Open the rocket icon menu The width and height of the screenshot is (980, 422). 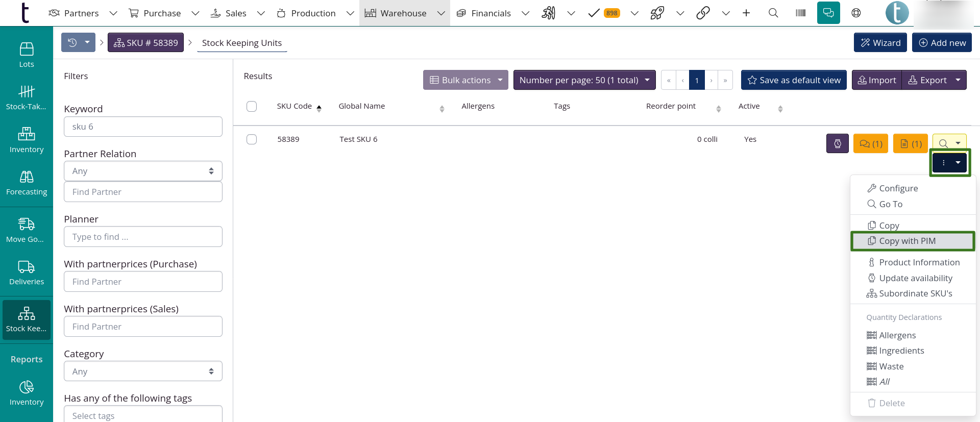pyautogui.click(x=657, y=13)
